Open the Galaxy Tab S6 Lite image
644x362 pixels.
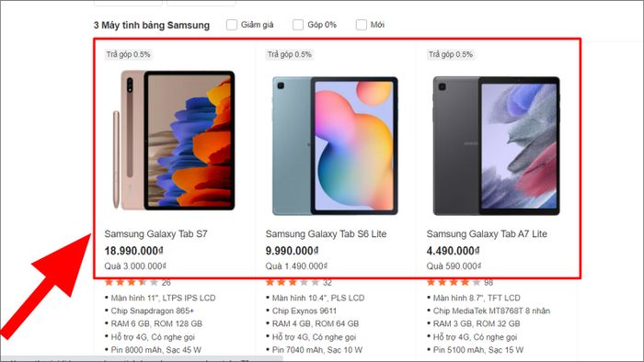[335, 145]
